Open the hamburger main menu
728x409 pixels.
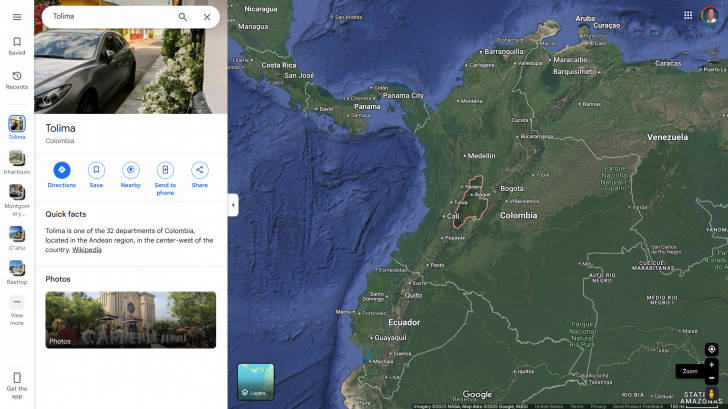[x=17, y=17]
